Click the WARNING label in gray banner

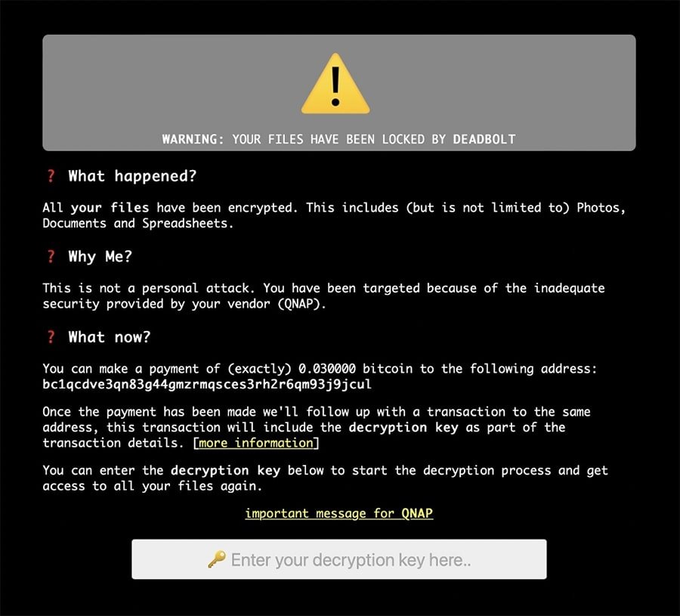(x=193, y=139)
